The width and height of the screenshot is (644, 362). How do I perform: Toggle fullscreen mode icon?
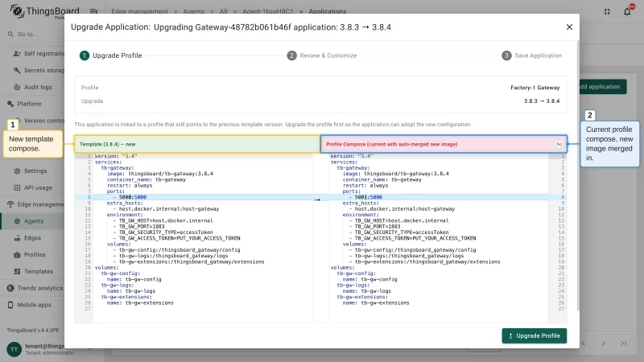607,11
